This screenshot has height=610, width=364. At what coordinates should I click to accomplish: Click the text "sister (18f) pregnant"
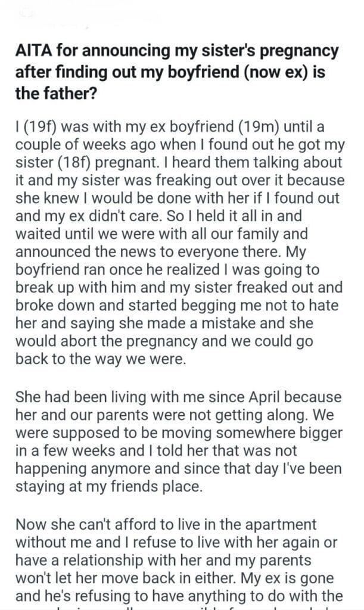[x=89, y=162]
